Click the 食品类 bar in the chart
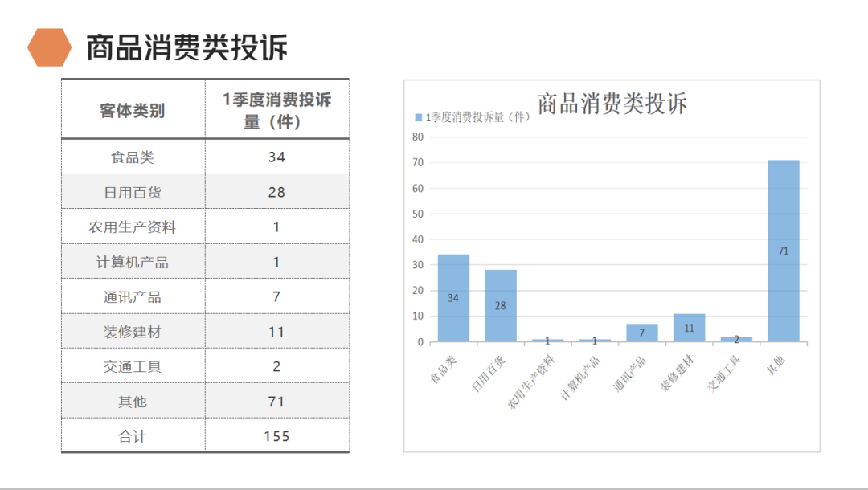 tap(453, 298)
